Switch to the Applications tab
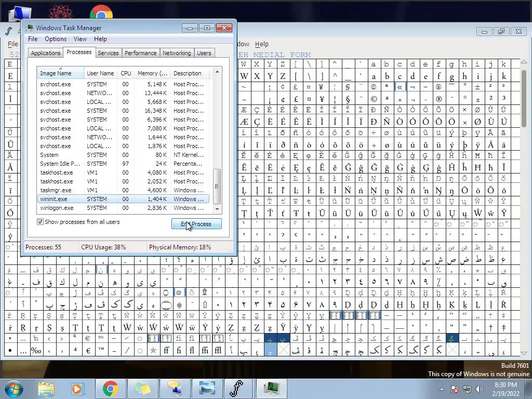532x399 pixels. point(46,53)
